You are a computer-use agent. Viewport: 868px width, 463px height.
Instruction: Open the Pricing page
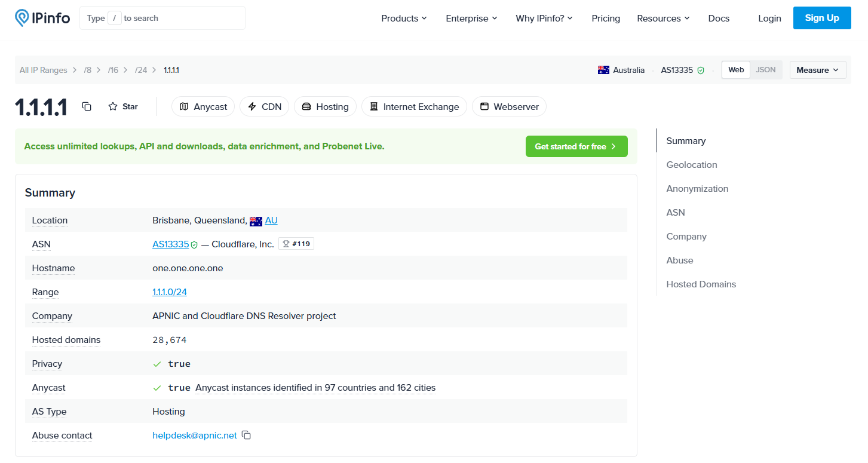606,18
